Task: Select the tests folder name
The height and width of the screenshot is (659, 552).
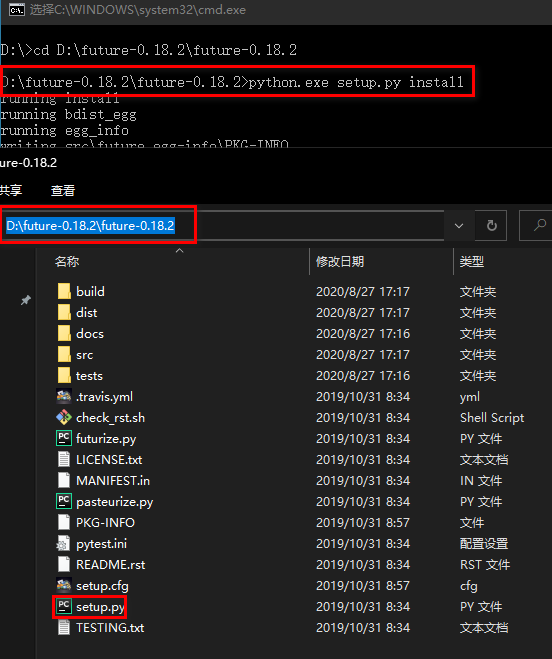Action: [89, 375]
